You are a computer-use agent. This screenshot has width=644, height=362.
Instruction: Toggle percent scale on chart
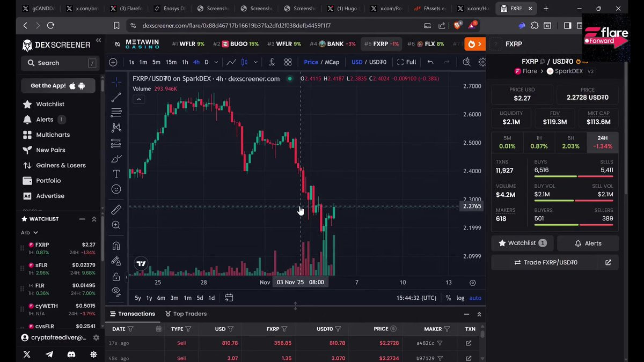(x=448, y=298)
